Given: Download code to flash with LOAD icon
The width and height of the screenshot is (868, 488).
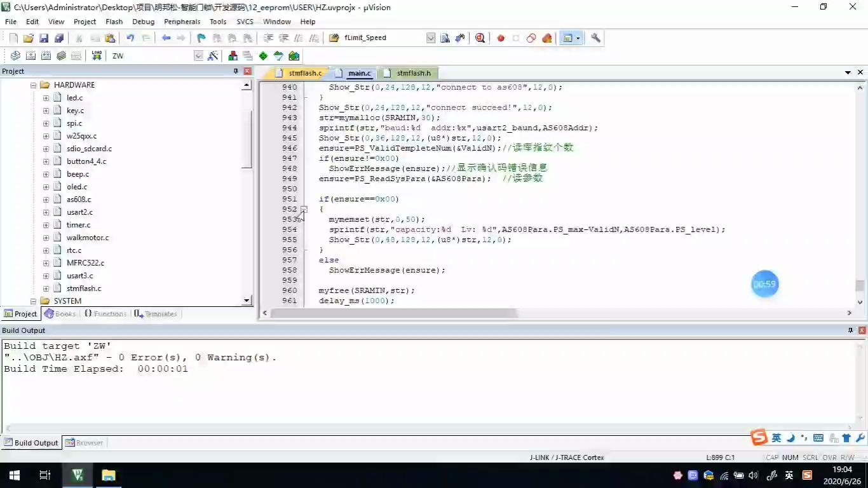Looking at the screenshot, I should [x=97, y=56].
